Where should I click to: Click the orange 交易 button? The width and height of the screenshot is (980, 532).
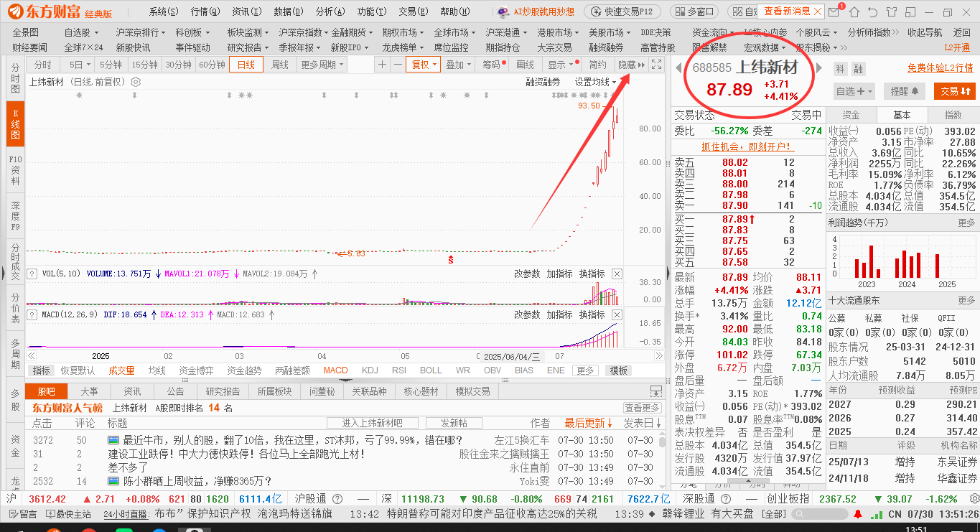tap(955, 91)
